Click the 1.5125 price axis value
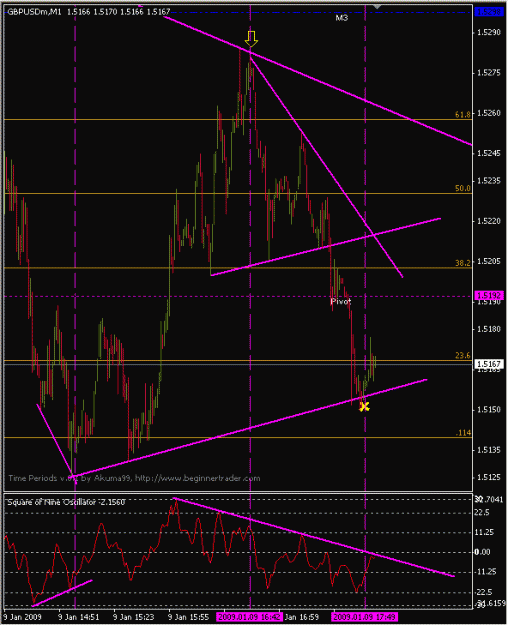508x625 pixels. [x=489, y=477]
